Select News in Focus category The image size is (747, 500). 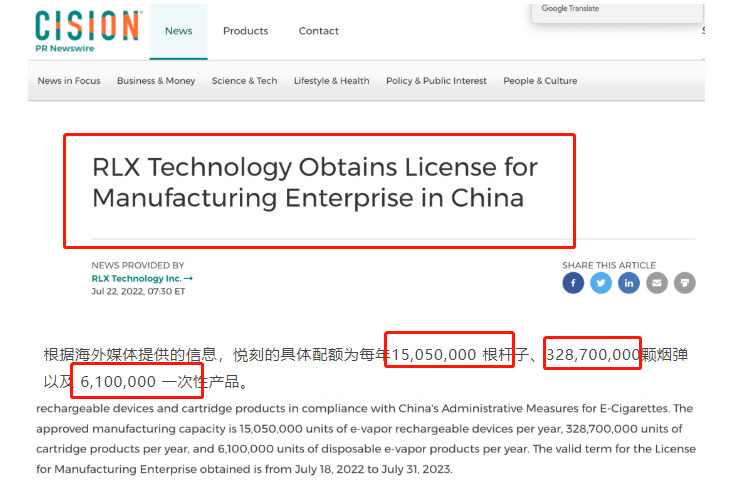coord(69,81)
